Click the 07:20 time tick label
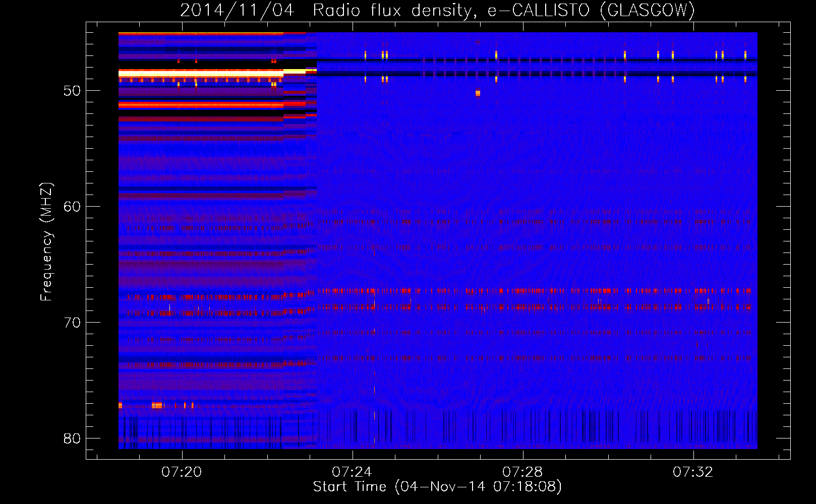Viewport: 816px width, 504px height. tap(182, 472)
